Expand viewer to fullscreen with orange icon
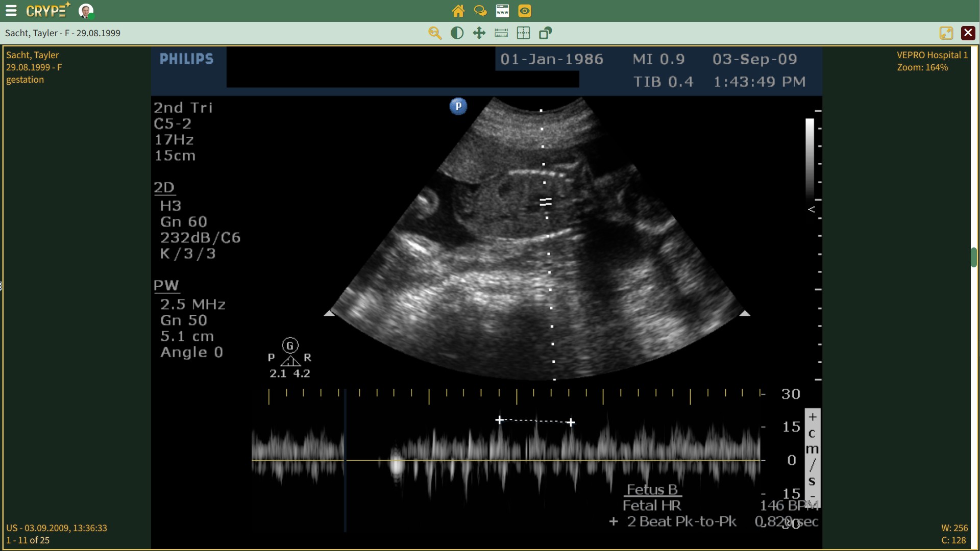This screenshot has height=551, width=980. [946, 33]
